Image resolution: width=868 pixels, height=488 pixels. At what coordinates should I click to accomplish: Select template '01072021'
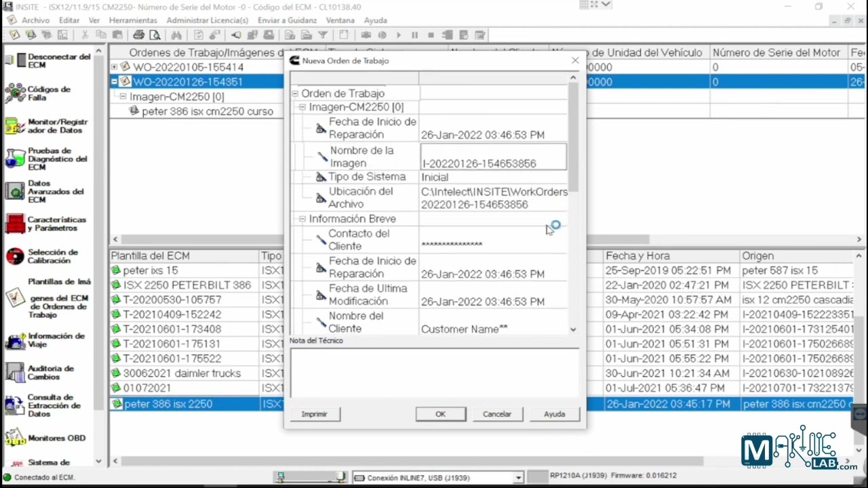147,388
